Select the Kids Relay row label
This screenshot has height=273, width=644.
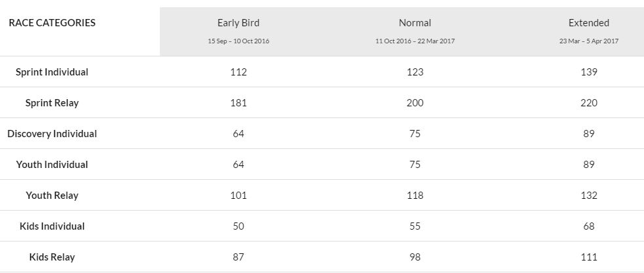pyautogui.click(x=52, y=257)
